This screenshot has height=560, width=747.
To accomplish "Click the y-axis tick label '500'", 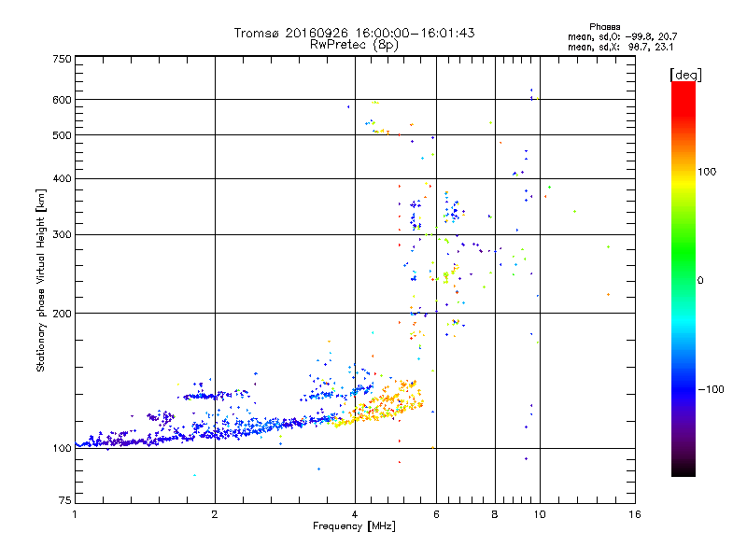I will [x=62, y=135].
